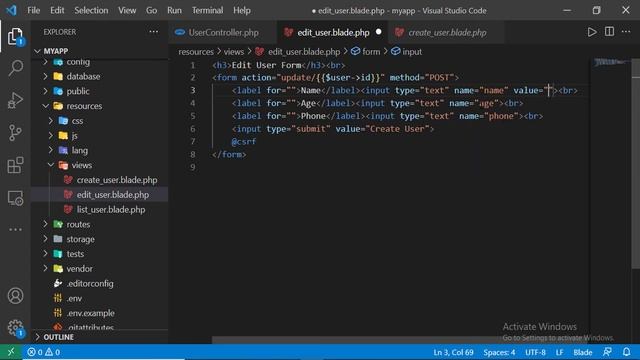This screenshot has width=640, height=360.
Task: Change language mode 'Blade'
Action: 582,352
